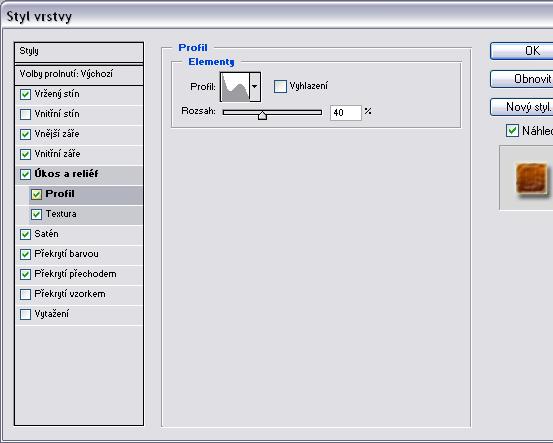553x443 pixels.
Task: Select the Styly panel entry
Action: [79, 52]
